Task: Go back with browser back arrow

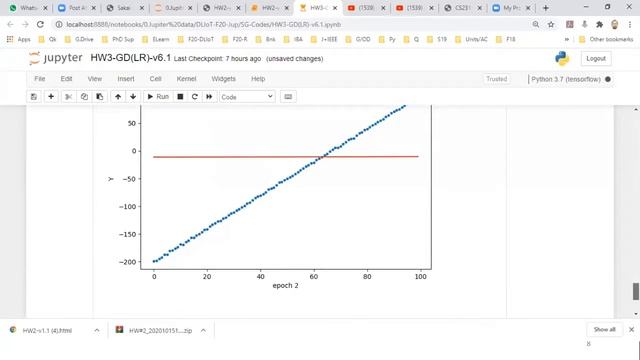Action: (11, 24)
